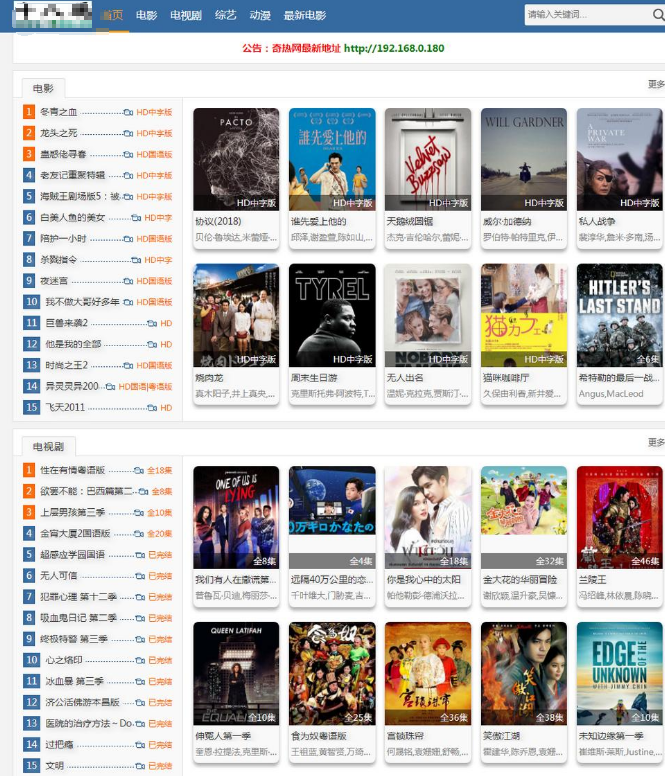The width and height of the screenshot is (665, 776).
Task: Click the search magnifier icon
Action: [658, 15]
